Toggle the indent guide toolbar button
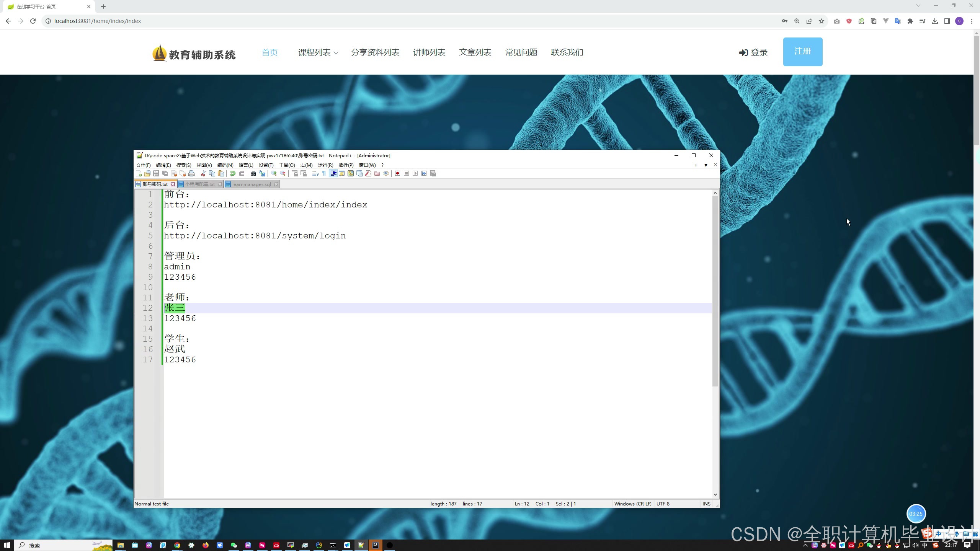Screen dimensions: 980x551 point(333,173)
